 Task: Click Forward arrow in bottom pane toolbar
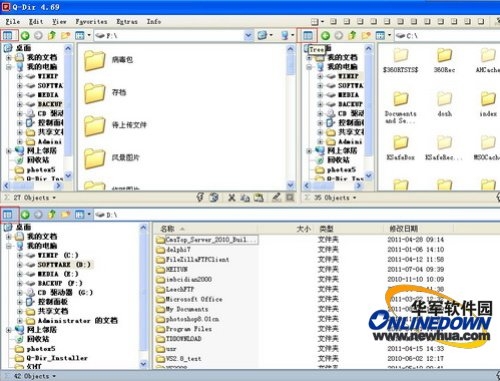click(38, 214)
